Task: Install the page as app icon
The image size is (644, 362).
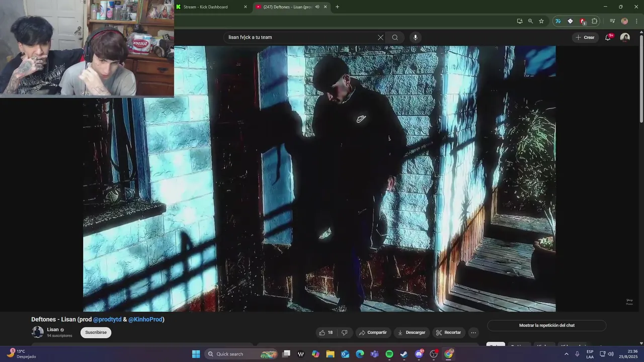Action: point(520,21)
